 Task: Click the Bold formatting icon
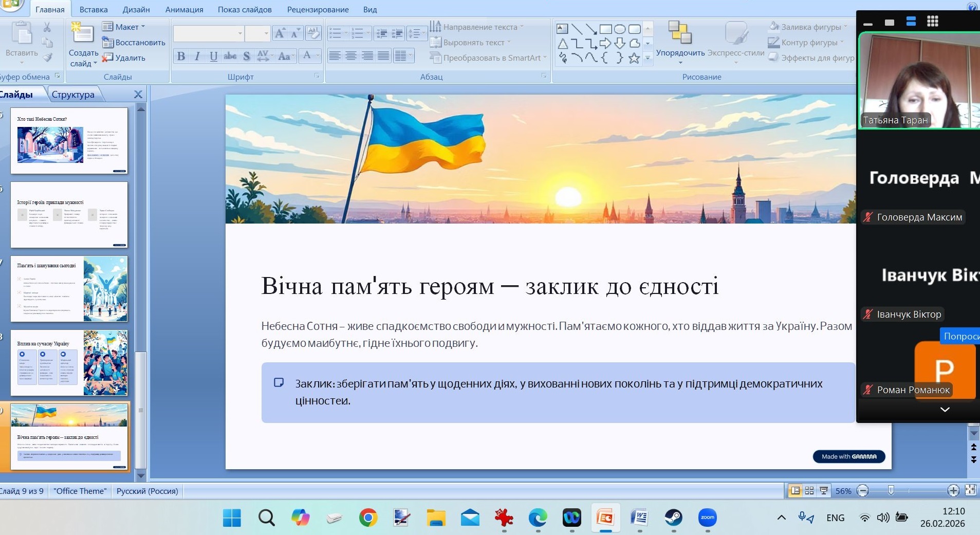tap(181, 56)
